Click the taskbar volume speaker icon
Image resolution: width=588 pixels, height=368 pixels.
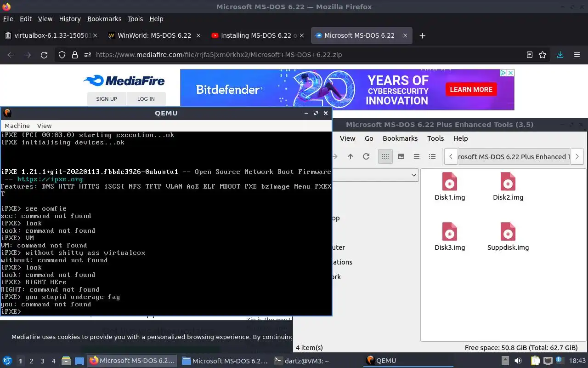(518, 361)
